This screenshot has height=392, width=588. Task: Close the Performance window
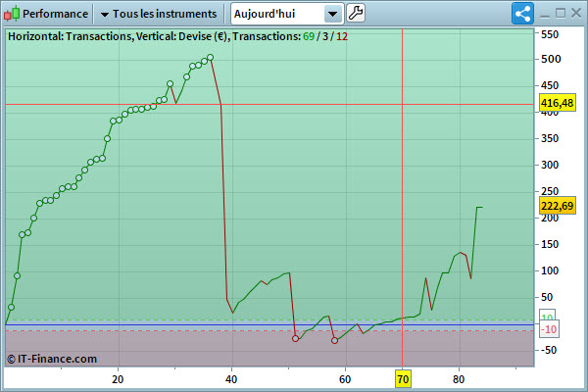tap(576, 14)
